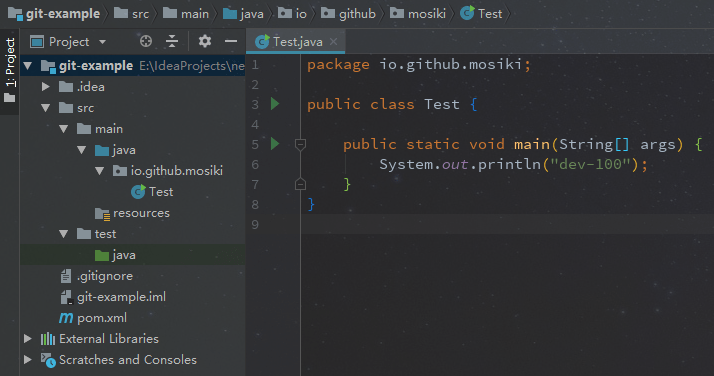Viewport: 714px width, 376px height.
Task: Open Project panel settings gear
Action: pyautogui.click(x=204, y=41)
